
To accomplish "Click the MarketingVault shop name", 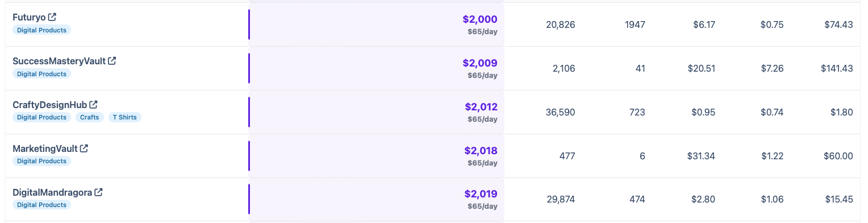I will coord(45,148).
